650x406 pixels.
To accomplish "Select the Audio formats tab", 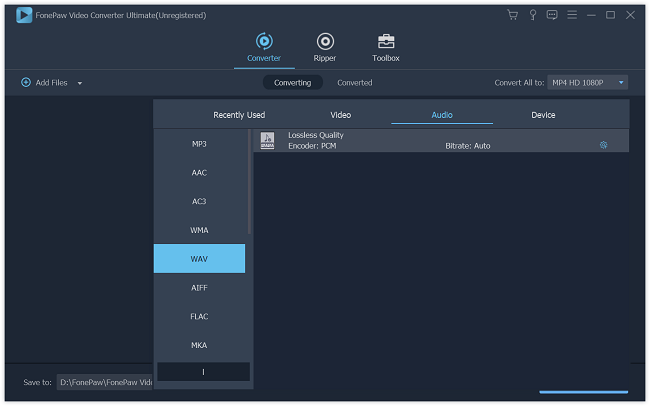I will [x=442, y=115].
